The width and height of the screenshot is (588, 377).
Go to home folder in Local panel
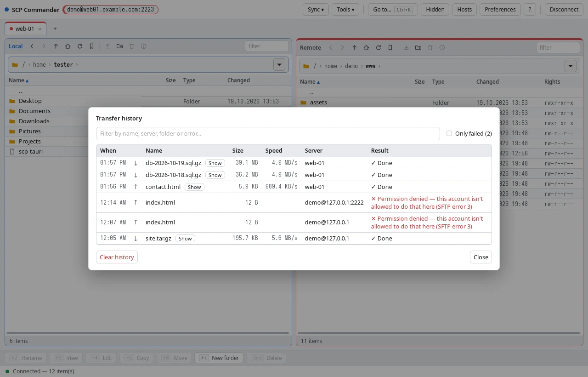pyautogui.click(x=68, y=46)
